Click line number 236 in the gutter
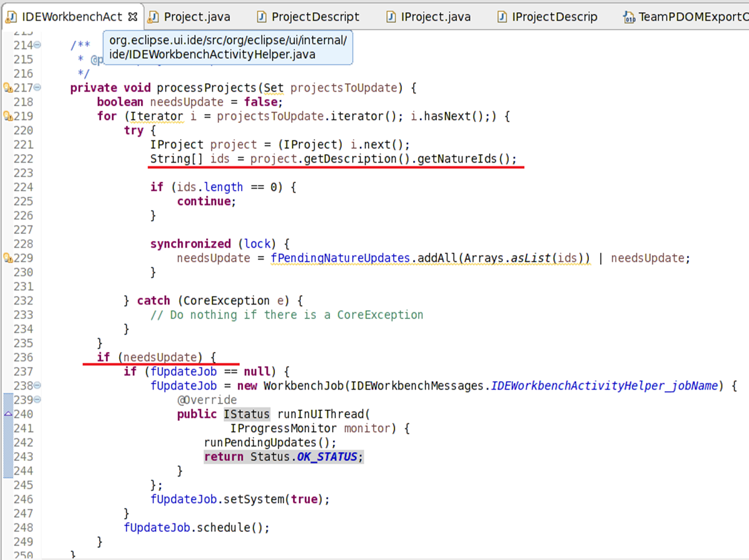Image resolution: width=749 pixels, height=560 pixels. [23, 357]
